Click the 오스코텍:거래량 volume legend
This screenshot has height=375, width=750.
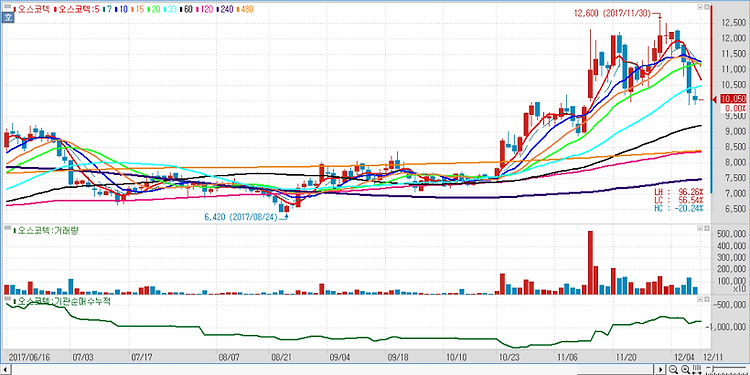tap(47, 231)
